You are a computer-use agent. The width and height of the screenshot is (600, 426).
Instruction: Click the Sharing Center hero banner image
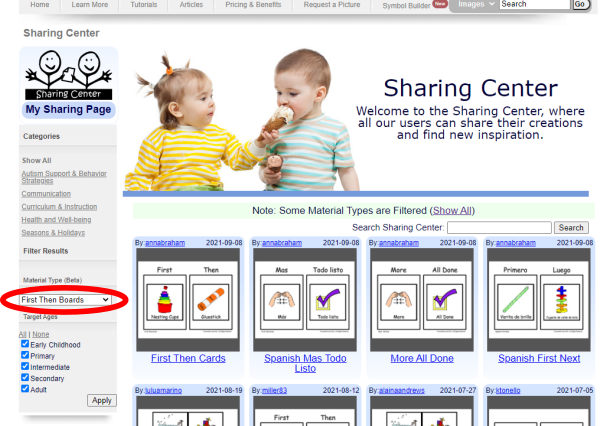(x=355, y=121)
